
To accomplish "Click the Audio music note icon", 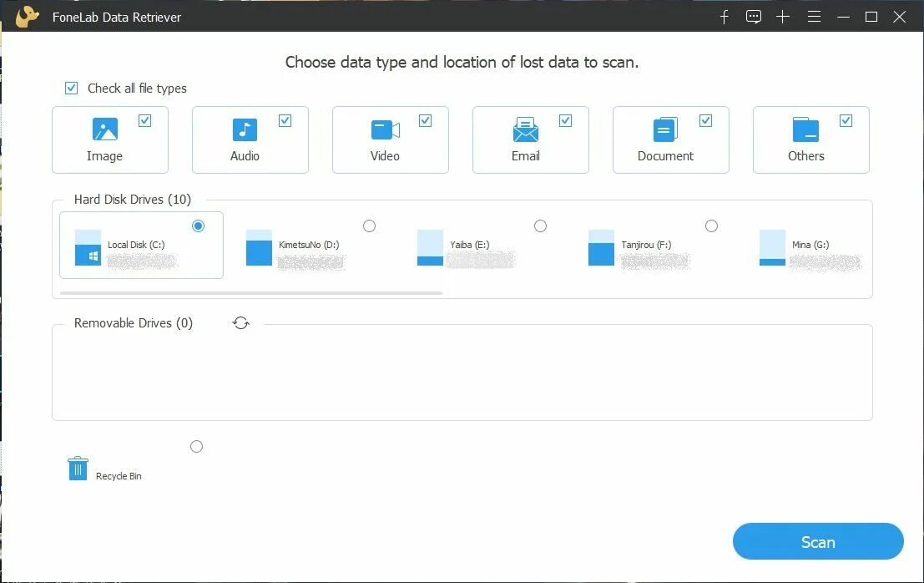I will pos(245,129).
